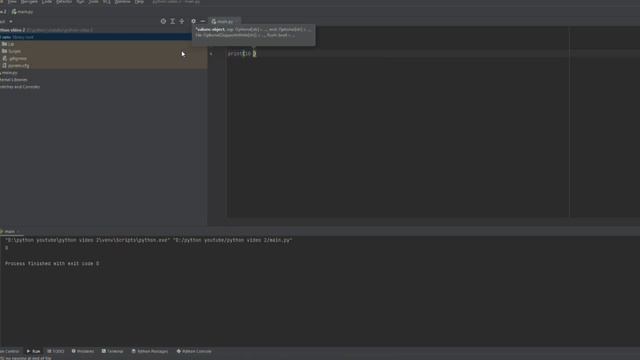
Task: Open the Project view dropdown arrow
Action: pos(11,22)
